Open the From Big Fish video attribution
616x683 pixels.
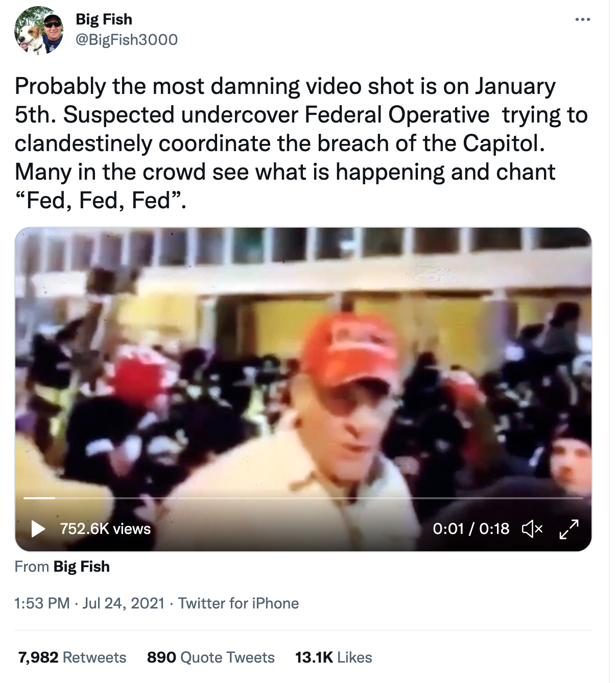pyautogui.click(x=81, y=566)
